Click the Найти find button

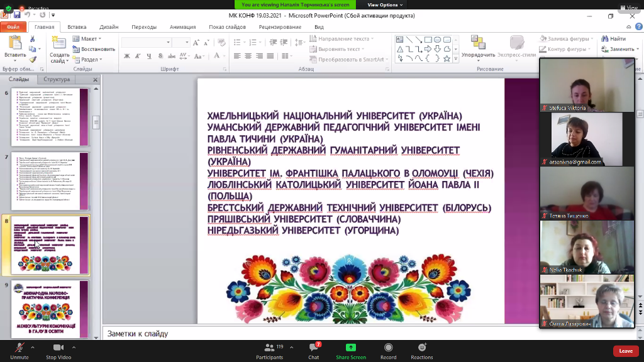614,38
